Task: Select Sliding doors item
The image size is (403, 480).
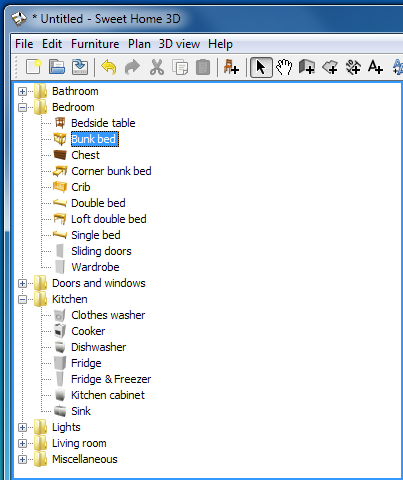Action: coord(101,251)
